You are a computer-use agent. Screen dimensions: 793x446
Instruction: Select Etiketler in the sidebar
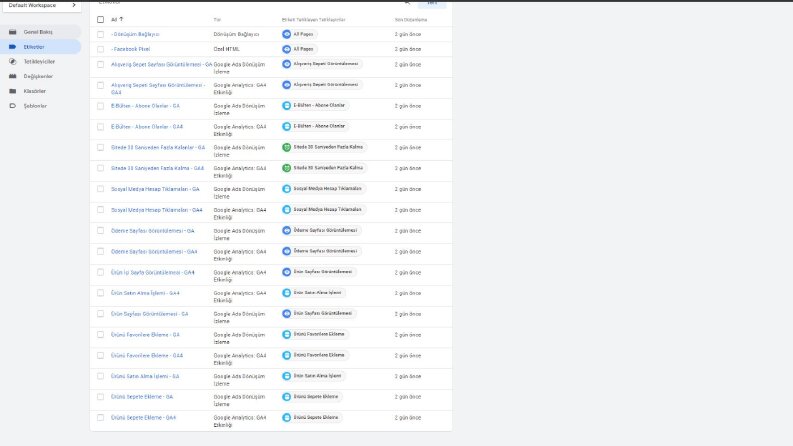tap(41, 47)
